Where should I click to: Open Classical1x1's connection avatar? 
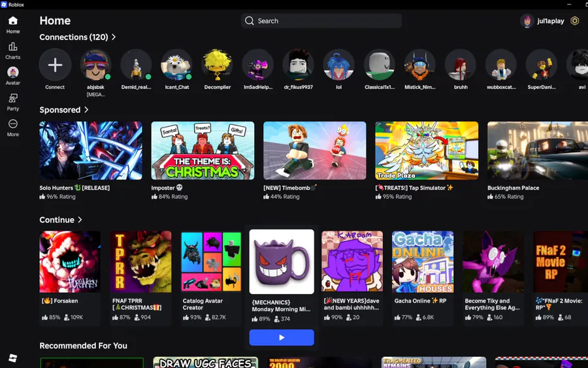click(x=379, y=65)
